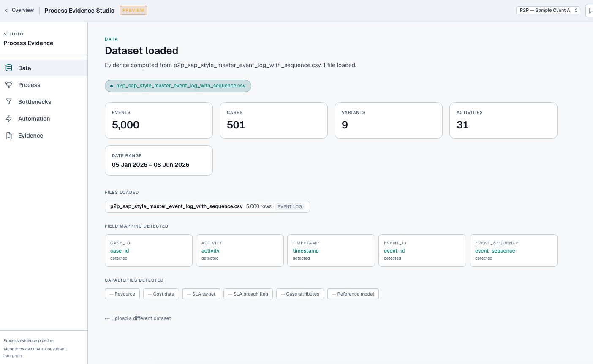Image resolution: width=593 pixels, height=364 pixels.
Task: Click the Automation lightning bolt icon
Action: [x=9, y=119]
